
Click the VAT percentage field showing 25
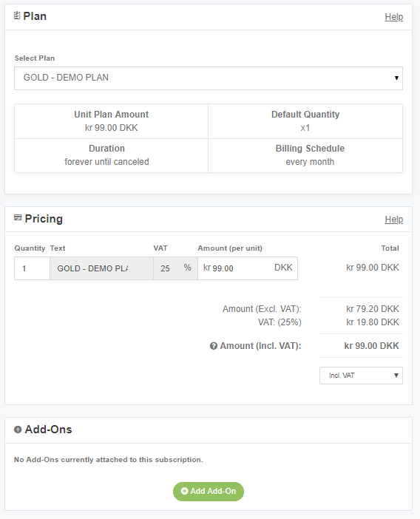(176, 268)
